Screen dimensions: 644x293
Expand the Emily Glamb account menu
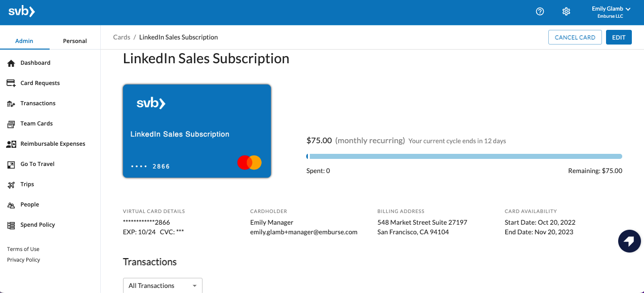coord(611,12)
